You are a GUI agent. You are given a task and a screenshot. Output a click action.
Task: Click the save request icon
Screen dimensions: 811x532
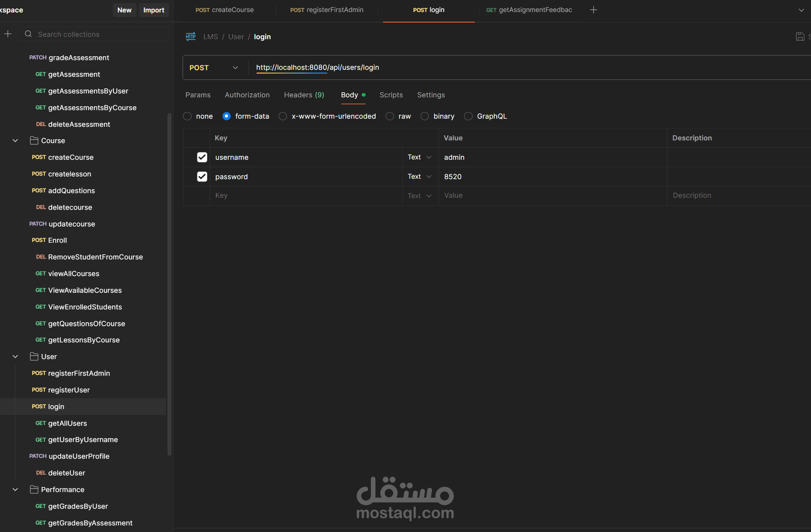pyautogui.click(x=800, y=36)
